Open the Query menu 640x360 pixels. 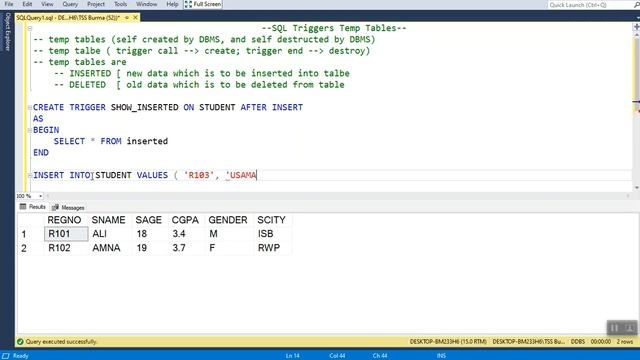click(70, 4)
